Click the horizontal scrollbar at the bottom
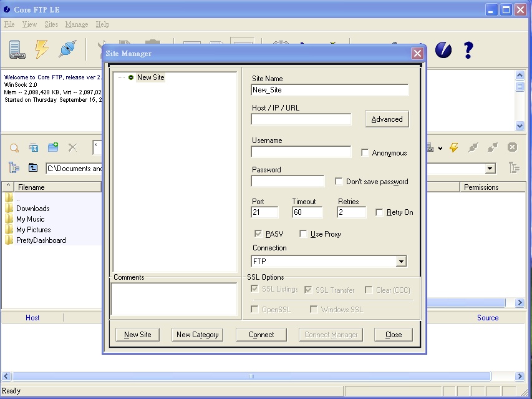Image resolution: width=532 pixels, height=399 pixels. [x=249, y=376]
